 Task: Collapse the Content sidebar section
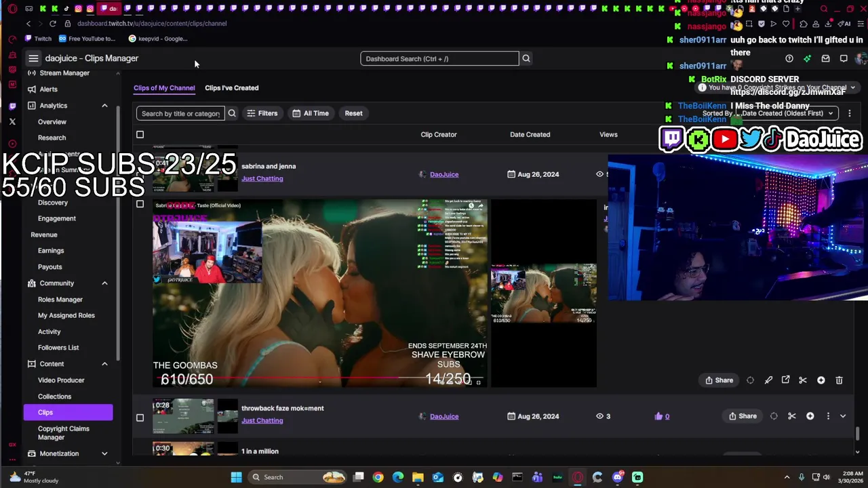[104, 364]
